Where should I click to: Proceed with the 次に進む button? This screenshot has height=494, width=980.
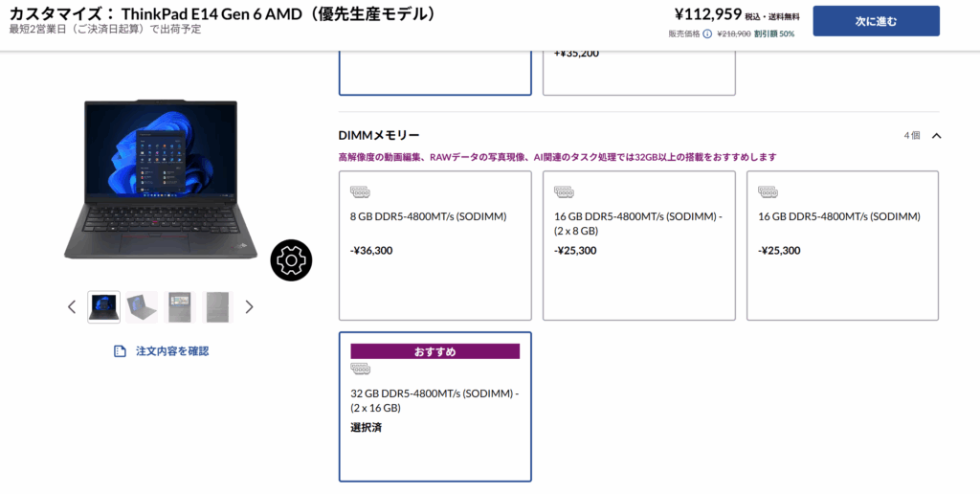[876, 21]
